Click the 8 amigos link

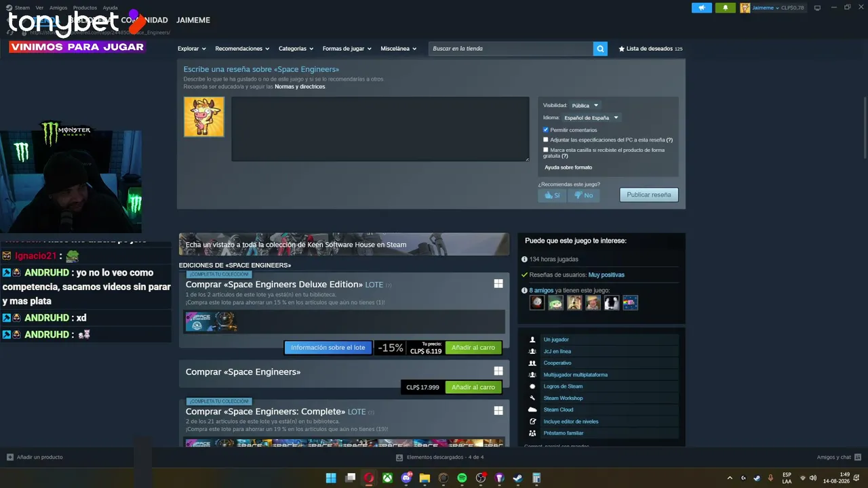541,291
